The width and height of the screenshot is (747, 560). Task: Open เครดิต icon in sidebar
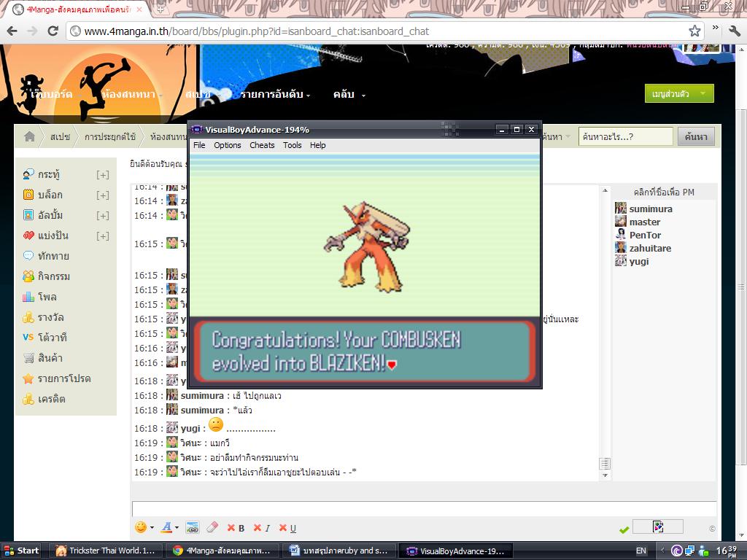click(x=28, y=399)
